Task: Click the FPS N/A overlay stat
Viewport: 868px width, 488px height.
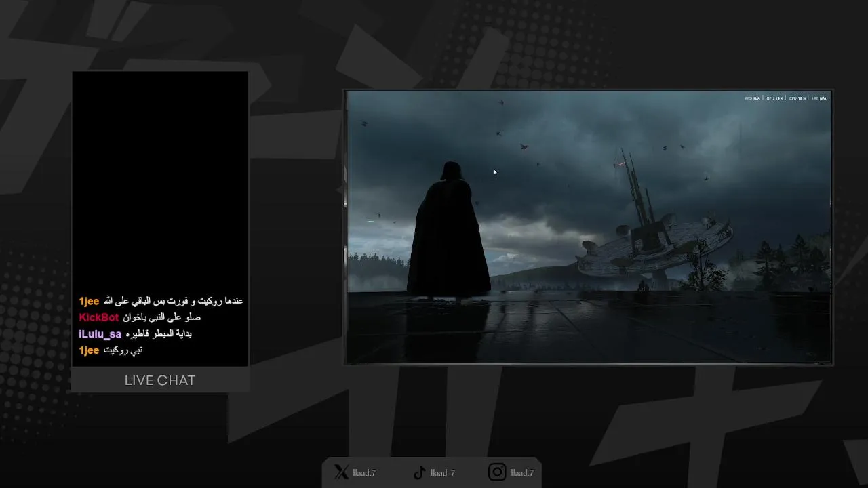Action: (x=753, y=98)
